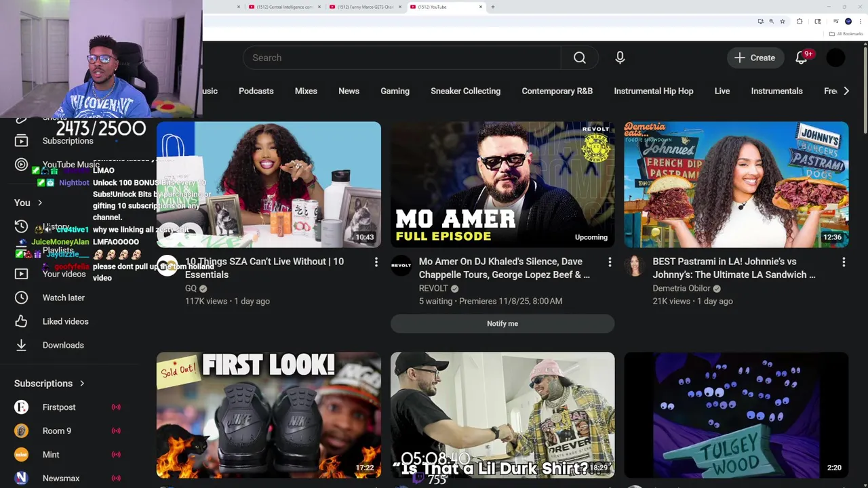This screenshot has width=868, height=488.
Task: Open Liked videos in sidebar
Action: [x=65, y=321]
